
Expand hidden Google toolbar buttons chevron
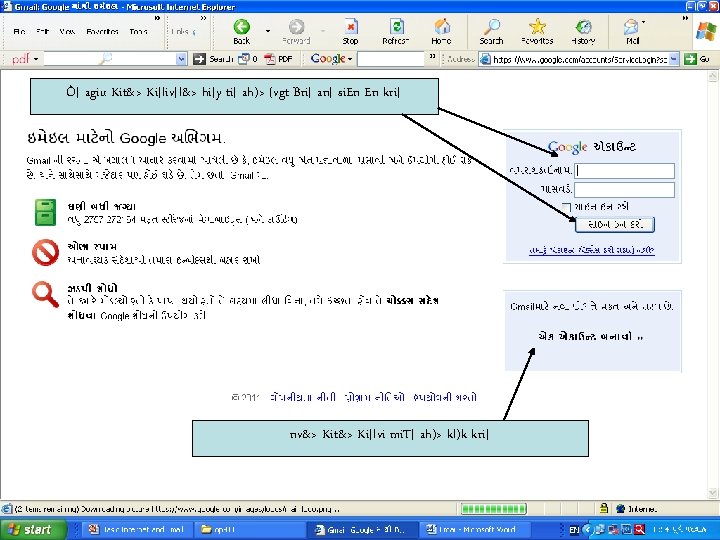432,56
